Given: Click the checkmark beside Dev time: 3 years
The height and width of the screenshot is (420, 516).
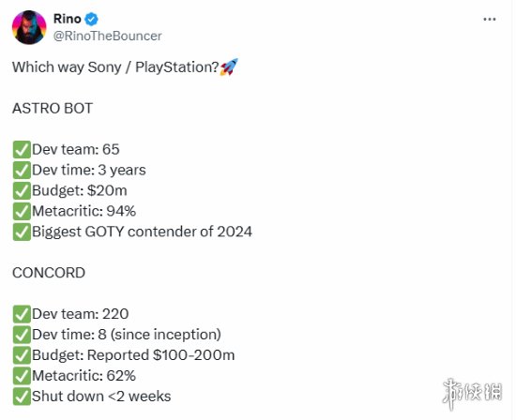Looking at the screenshot, I should [22, 171].
